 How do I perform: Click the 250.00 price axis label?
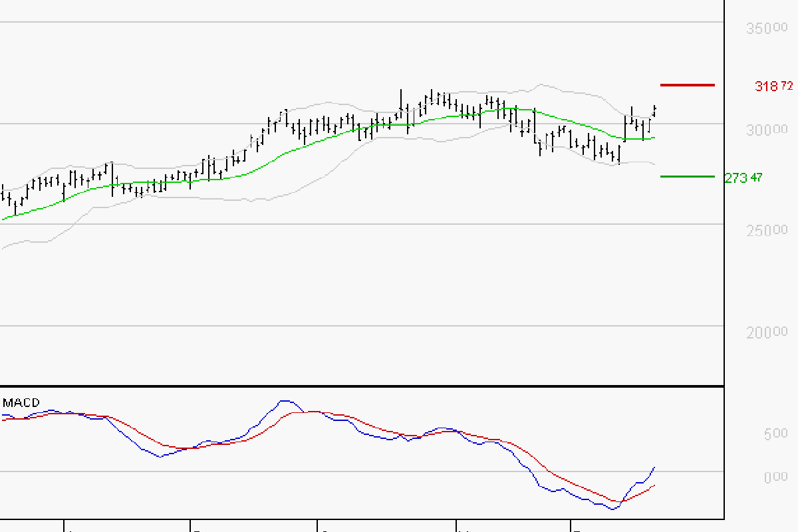coord(767,230)
